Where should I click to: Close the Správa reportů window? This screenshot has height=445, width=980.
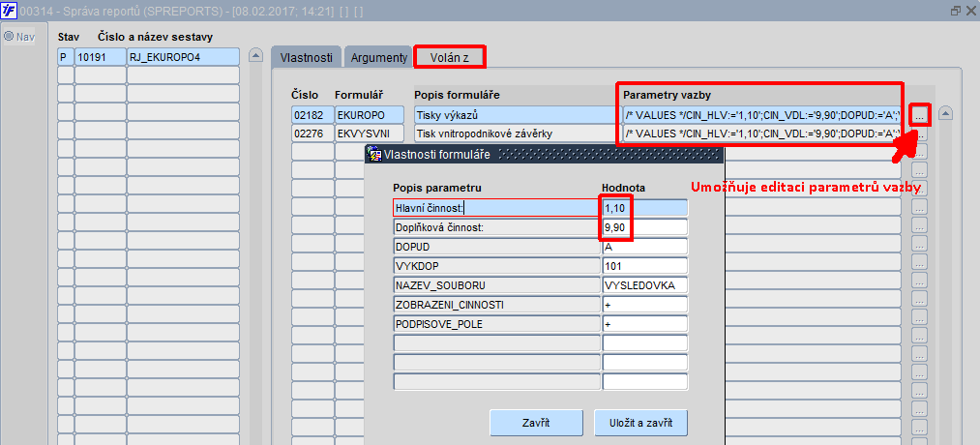(x=970, y=11)
